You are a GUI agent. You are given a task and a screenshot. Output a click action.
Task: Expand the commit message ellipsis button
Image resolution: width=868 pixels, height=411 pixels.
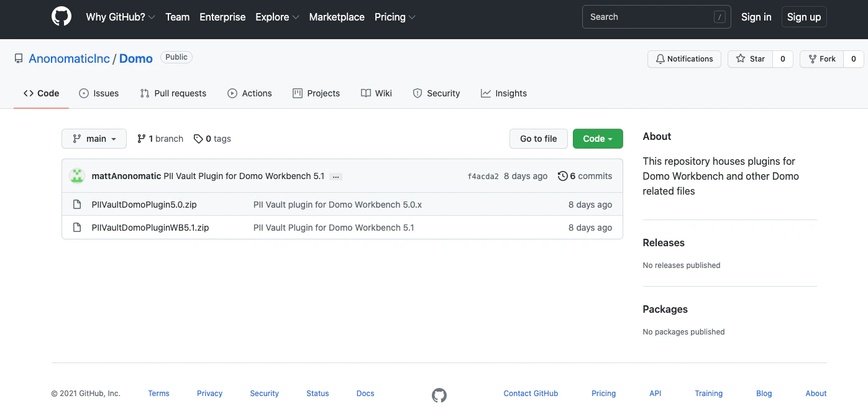click(336, 177)
